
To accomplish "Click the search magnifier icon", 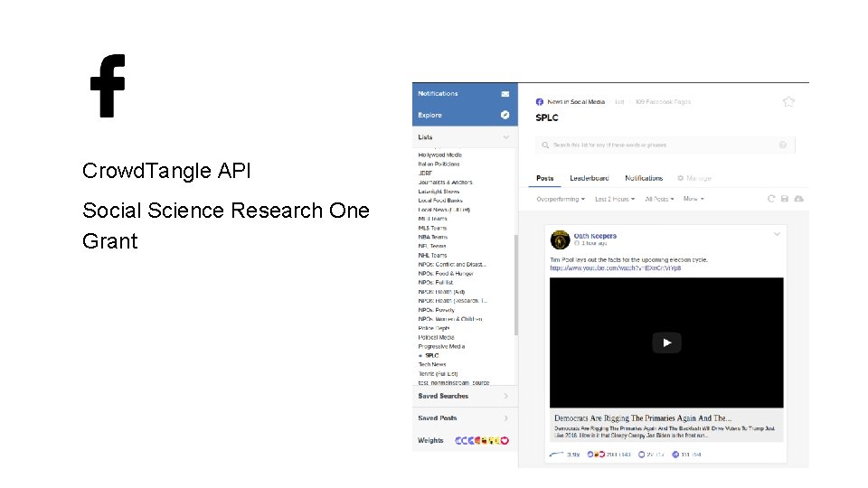I will point(545,145).
